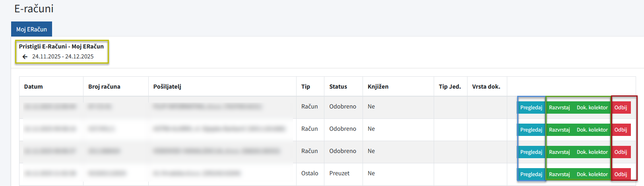Open the Moj ERačun tab

coord(31,29)
